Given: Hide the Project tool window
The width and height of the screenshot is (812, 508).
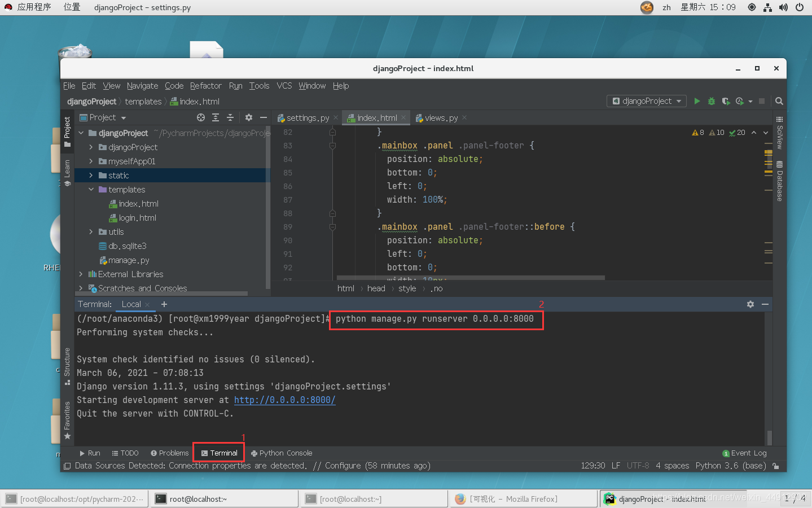Looking at the screenshot, I should (263, 117).
